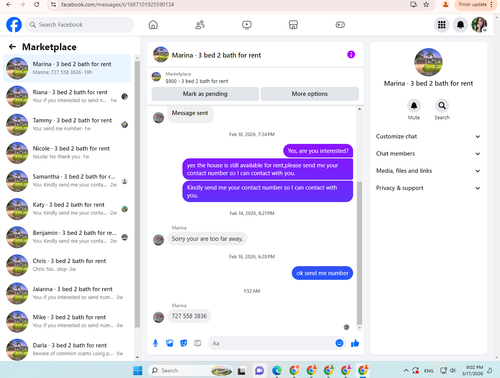Open the Facebook logo home link
The height and width of the screenshot is (378, 500).
[14, 25]
